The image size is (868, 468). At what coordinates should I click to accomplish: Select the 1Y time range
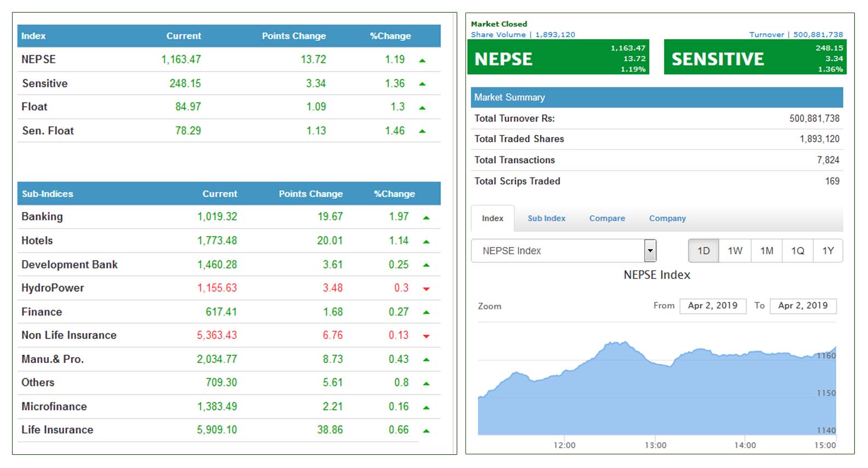tap(828, 250)
